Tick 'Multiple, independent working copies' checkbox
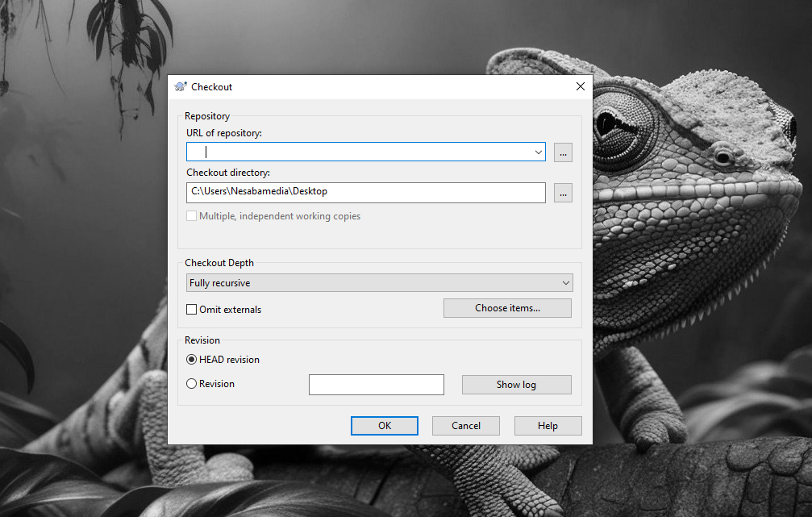 [x=192, y=216]
